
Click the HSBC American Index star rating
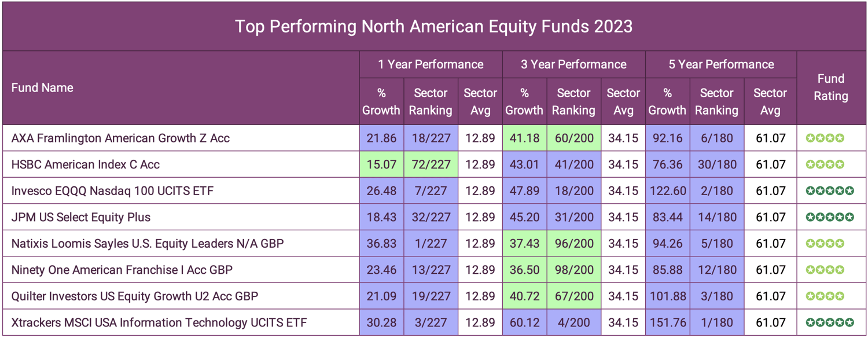[x=825, y=165]
